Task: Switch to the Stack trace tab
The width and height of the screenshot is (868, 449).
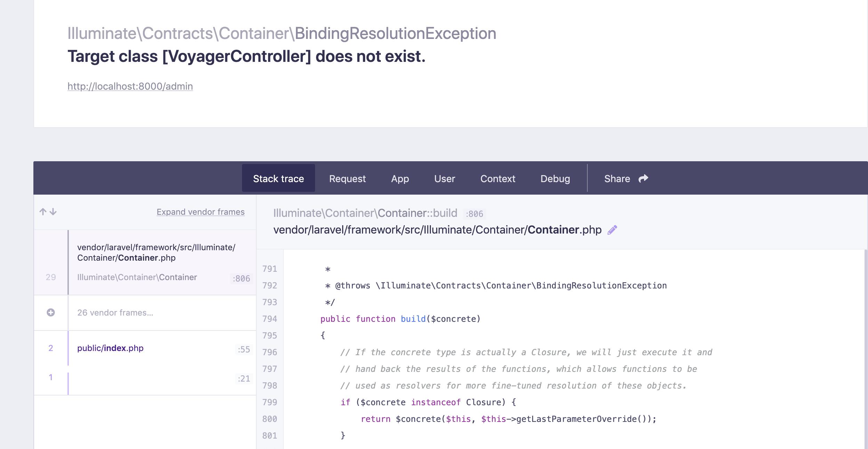Action: coord(278,179)
